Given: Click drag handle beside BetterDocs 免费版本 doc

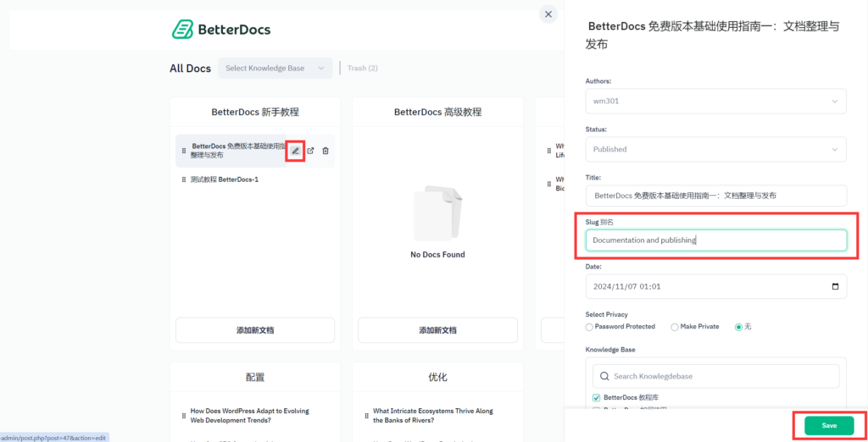Looking at the screenshot, I should pyautogui.click(x=184, y=151).
